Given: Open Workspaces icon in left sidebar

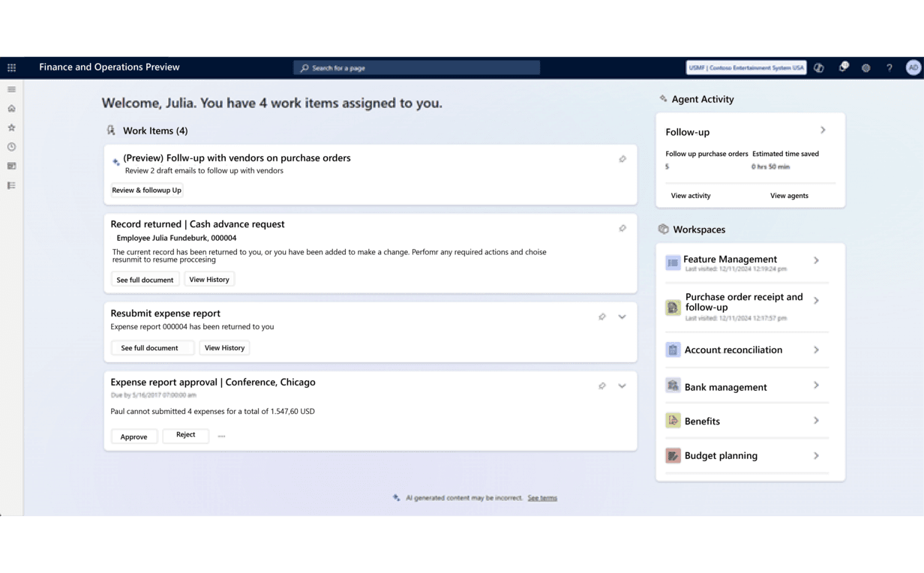Looking at the screenshot, I should [x=11, y=166].
